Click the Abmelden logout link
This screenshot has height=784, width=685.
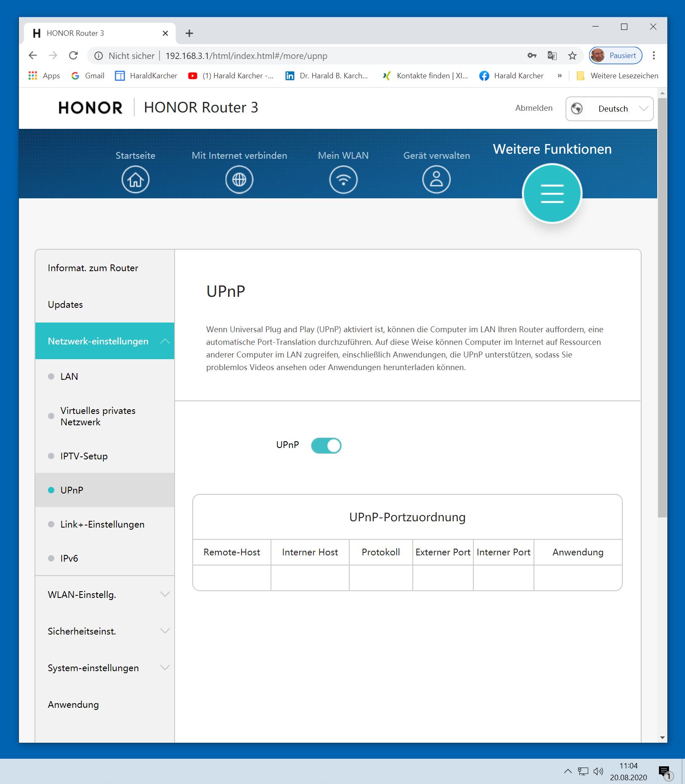tap(534, 108)
